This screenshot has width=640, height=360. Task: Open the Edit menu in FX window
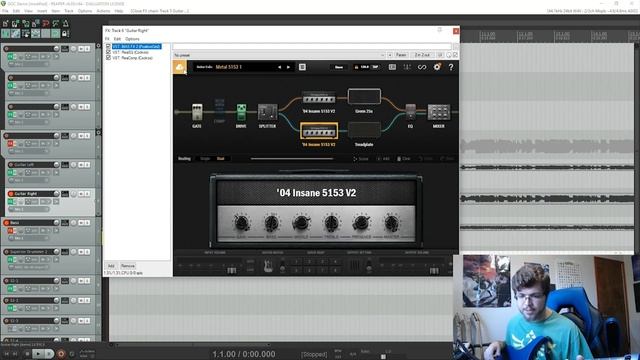pyautogui.click(x=117, y=39)
